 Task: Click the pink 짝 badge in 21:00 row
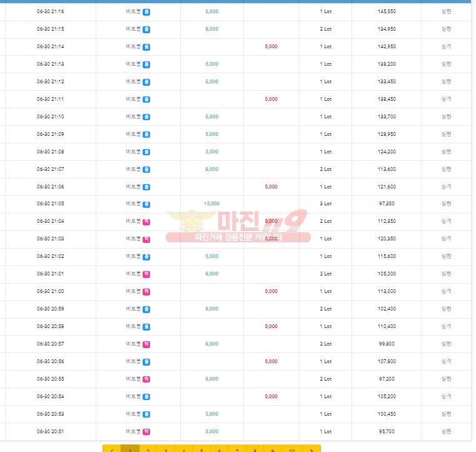tap(146, 292)
